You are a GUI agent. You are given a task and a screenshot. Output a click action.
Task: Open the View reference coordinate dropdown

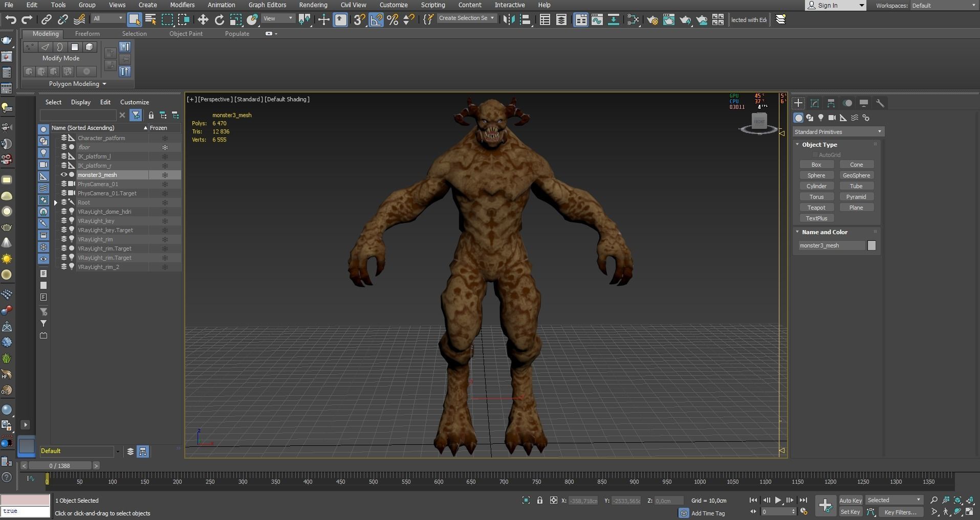tap(278, 19)
